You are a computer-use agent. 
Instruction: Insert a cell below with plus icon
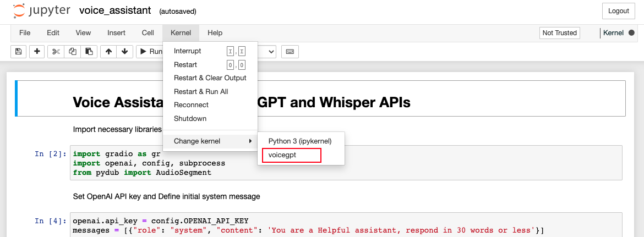click(x=37, y=51)
